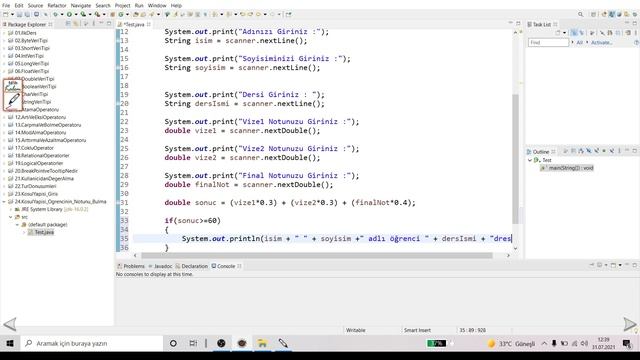Click the editor horizontal scrollbar
Screen dimensions: 640x360
click(317, 256)
